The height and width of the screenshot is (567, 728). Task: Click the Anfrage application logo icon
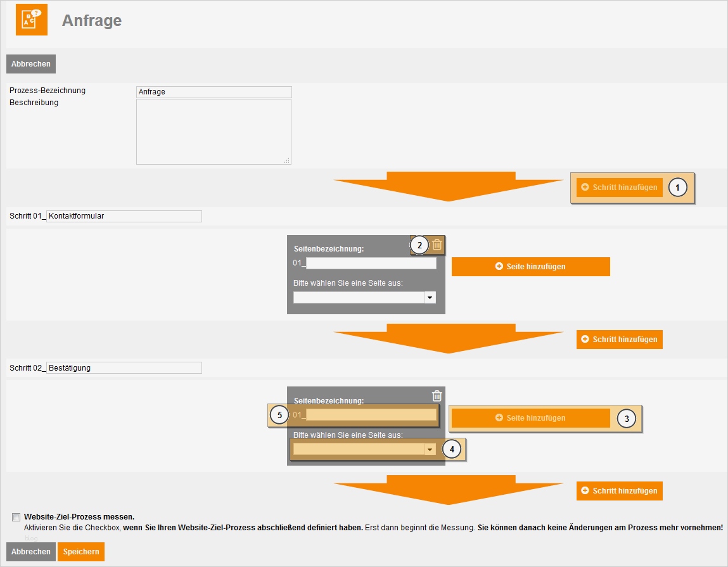(x=31, y=20)
